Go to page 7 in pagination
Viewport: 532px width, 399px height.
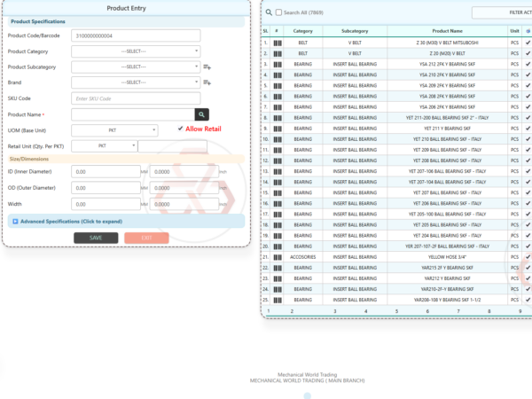point(458,311)
